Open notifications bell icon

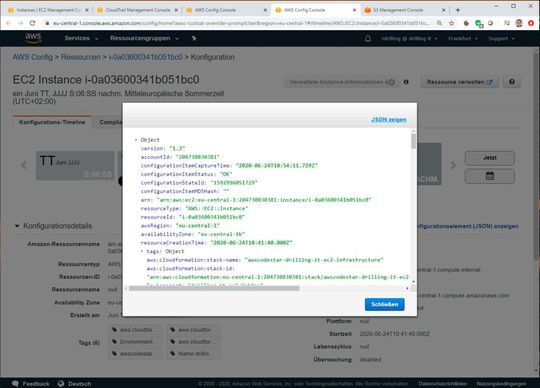(367, 39)
